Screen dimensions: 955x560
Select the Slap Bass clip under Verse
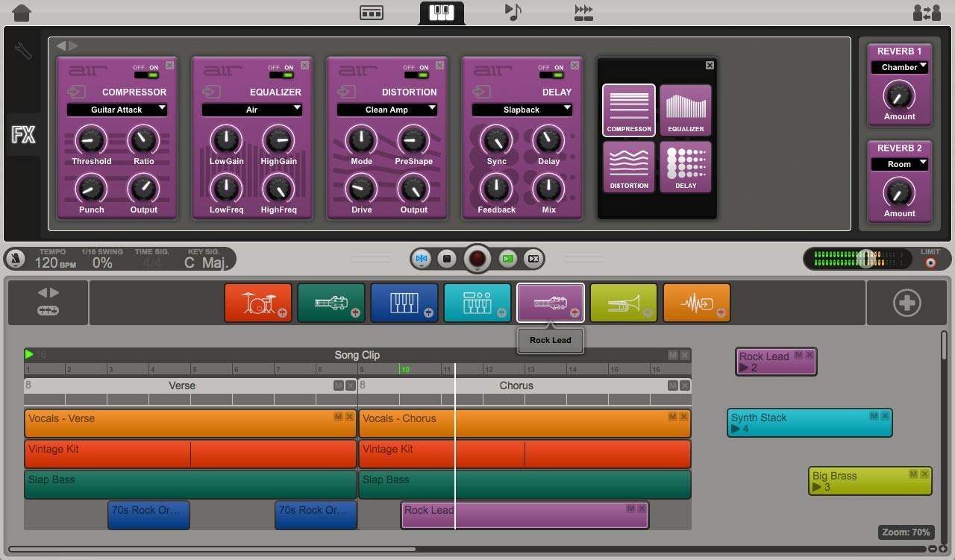pyautogui.click(x=190, y=485)
